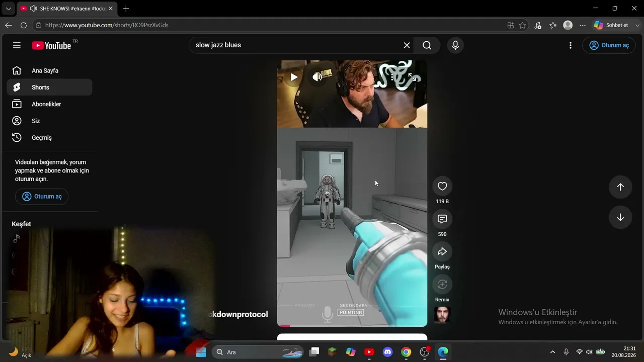Reload the current page
This screenshot has height=362, width=644.
[24, 25]
